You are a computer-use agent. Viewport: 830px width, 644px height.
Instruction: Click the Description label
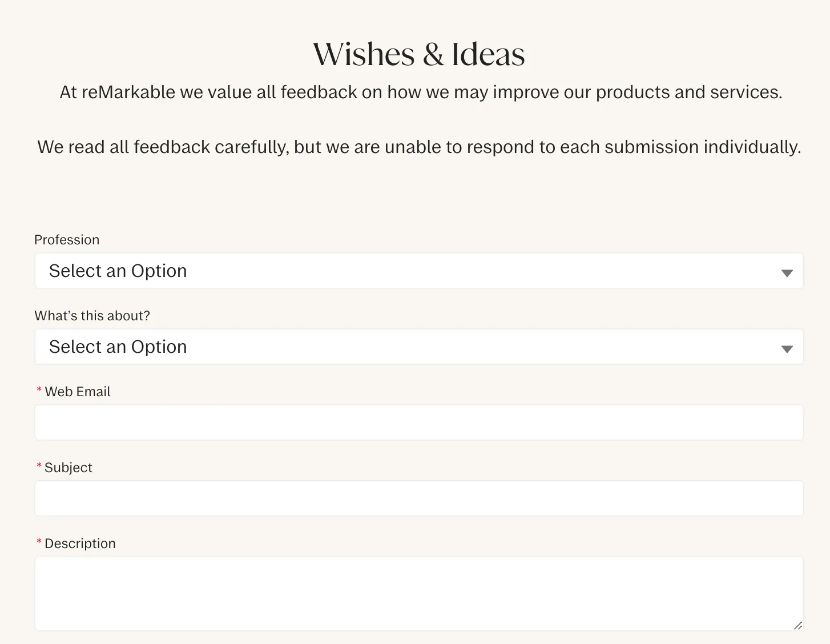80,543
